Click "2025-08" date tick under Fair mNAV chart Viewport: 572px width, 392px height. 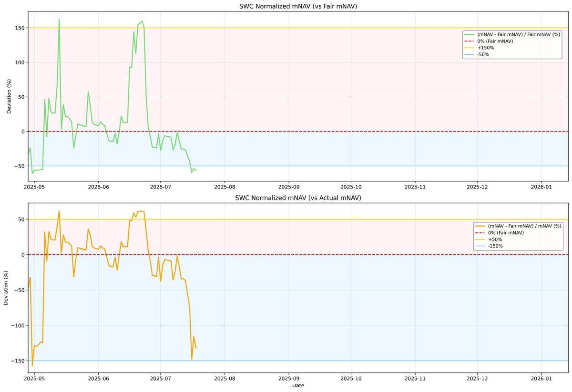(224, 188)
